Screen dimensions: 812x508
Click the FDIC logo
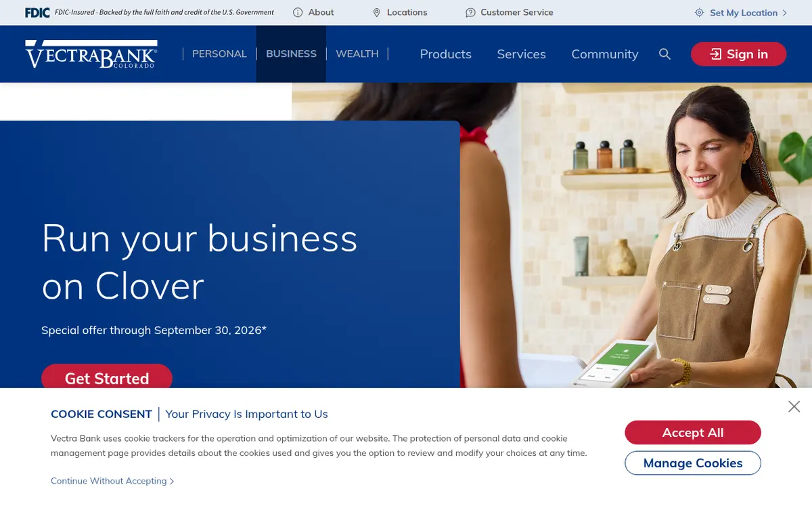pyautogui.click(x=37, y=12)
